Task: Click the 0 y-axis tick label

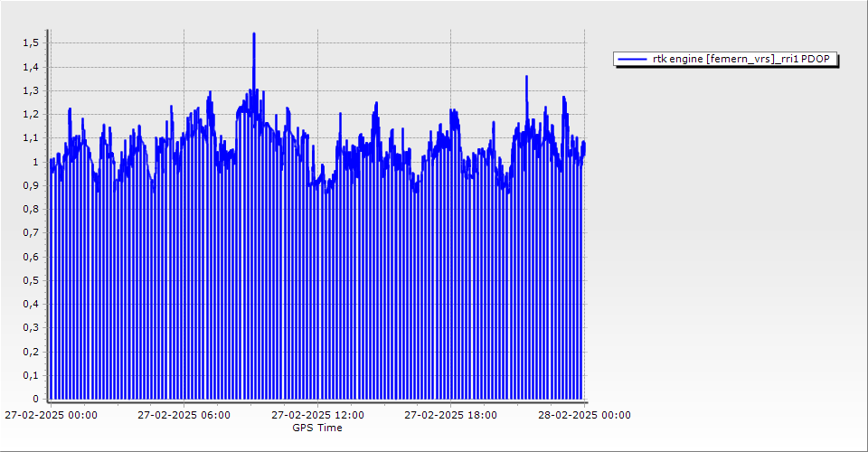Action: (35, 399)
